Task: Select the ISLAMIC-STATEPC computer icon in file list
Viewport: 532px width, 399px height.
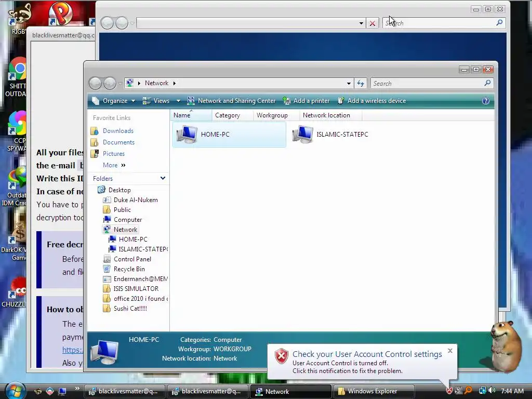Action: [303, 135]
